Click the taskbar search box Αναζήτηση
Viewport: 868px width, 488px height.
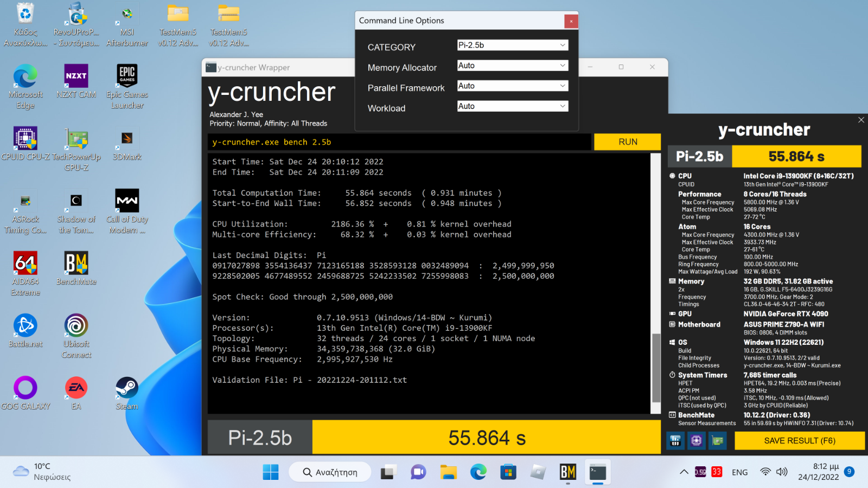click(x=330, y=472)
